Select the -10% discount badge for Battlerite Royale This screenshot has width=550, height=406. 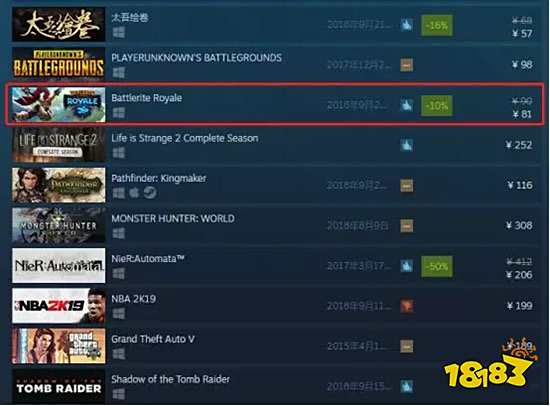coord(437,105)
